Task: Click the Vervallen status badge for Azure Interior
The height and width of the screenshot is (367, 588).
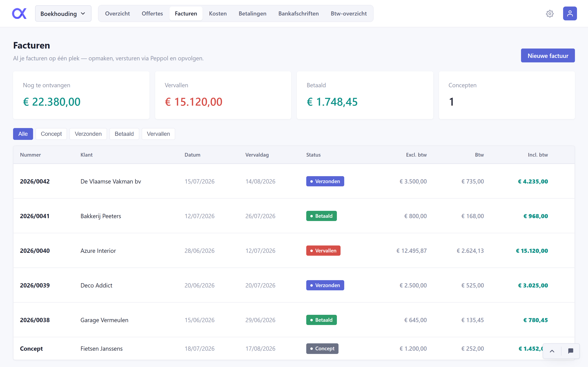Action: (x=323, y=251)
